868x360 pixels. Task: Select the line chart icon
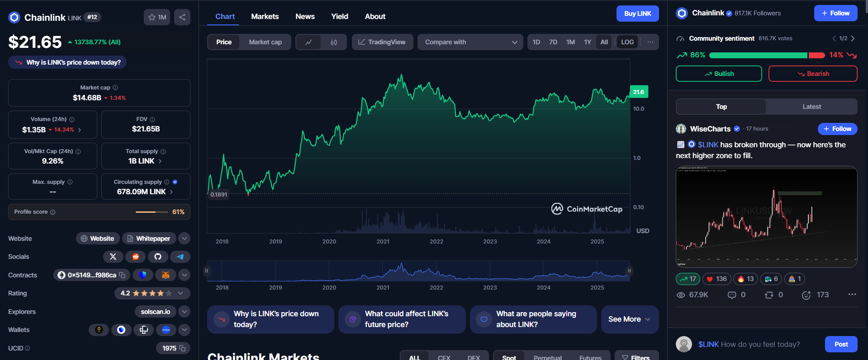(x=308, y=42)
